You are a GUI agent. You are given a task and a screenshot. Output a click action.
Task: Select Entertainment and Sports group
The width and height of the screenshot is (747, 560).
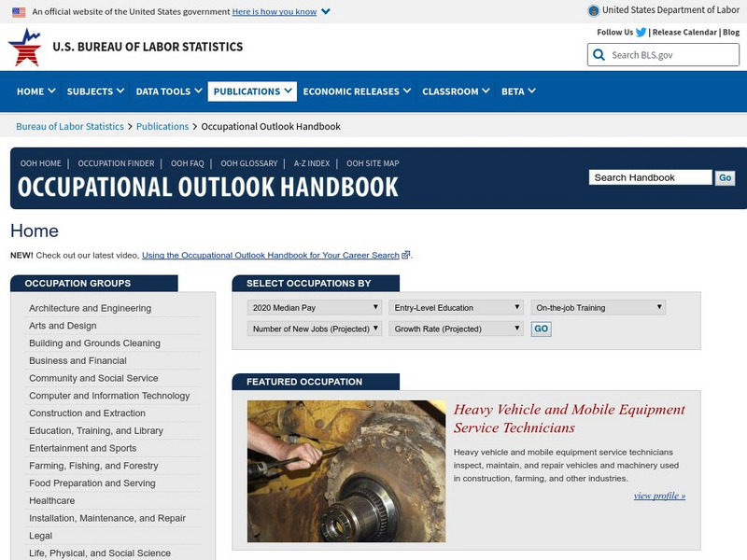82,448
